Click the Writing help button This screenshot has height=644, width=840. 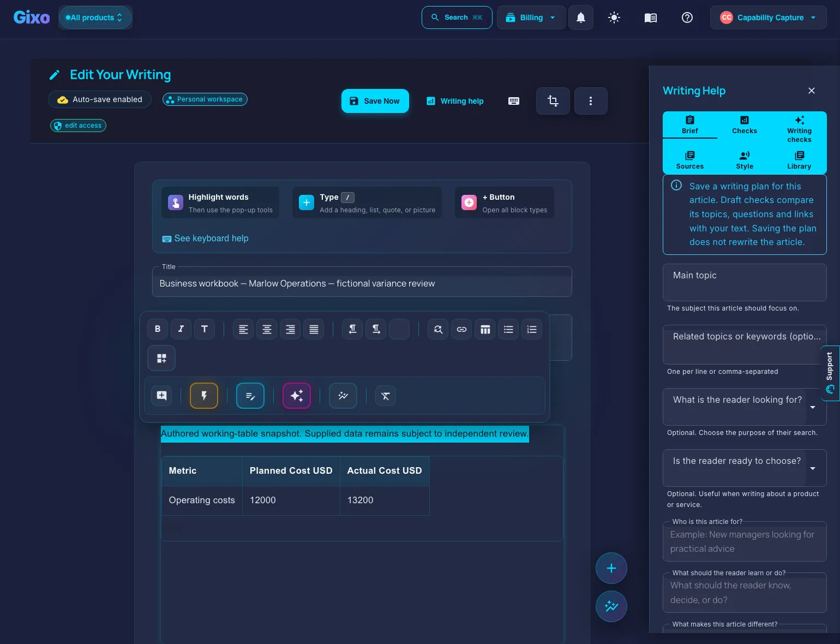pyautogui.click(x=455, y=101)
